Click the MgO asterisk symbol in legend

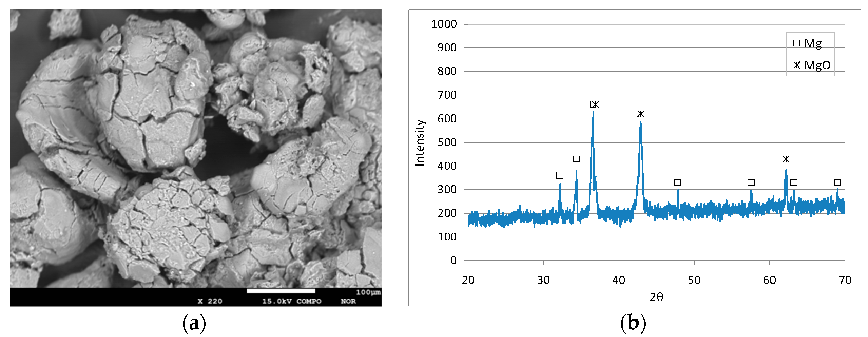pyautogui.click(x=797, y=65)
